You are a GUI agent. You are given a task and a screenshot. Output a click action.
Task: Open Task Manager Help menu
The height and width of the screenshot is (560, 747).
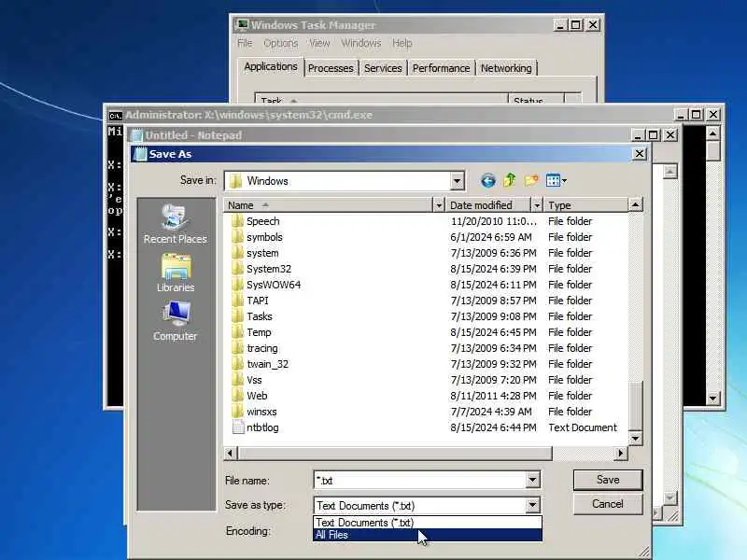click(x=402, y=43)
